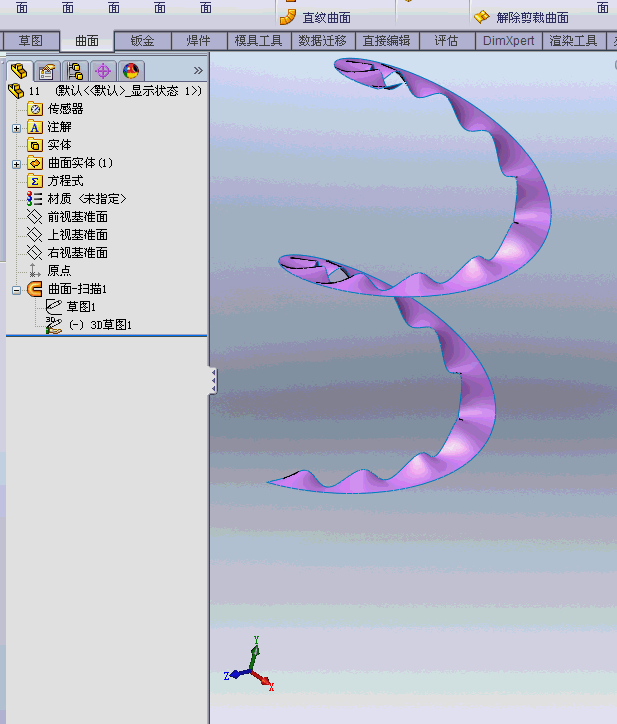The width and height of the screenshot is (617, 724).
Task: Click the 直纹曲面 ruled surface tool
Action: [315, 18]
